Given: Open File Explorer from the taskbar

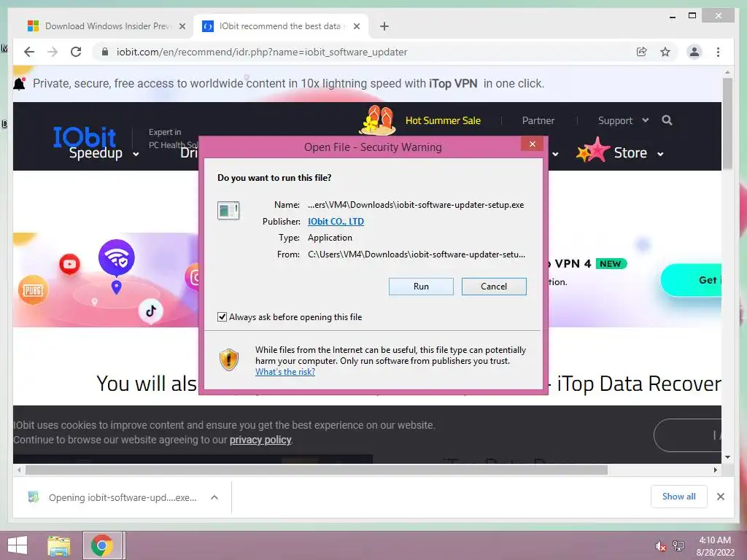Looking at the screenshot, I should pyautogui.click(x=58, y=545).
